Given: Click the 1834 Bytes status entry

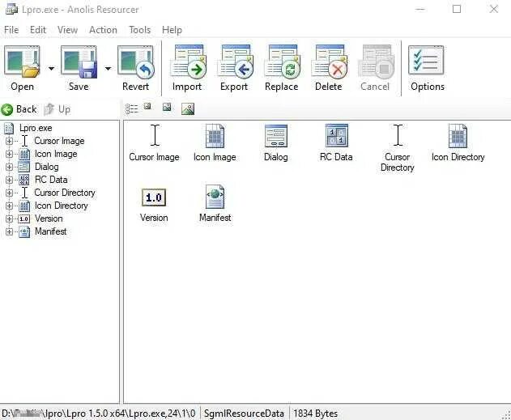Looking at the screenshot, I should [316, 414].
